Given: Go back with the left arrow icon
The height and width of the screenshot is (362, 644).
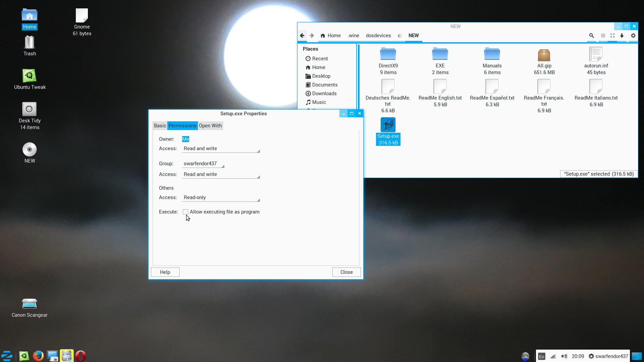Looking at the screenshot, I should click(x=302, y=36).
